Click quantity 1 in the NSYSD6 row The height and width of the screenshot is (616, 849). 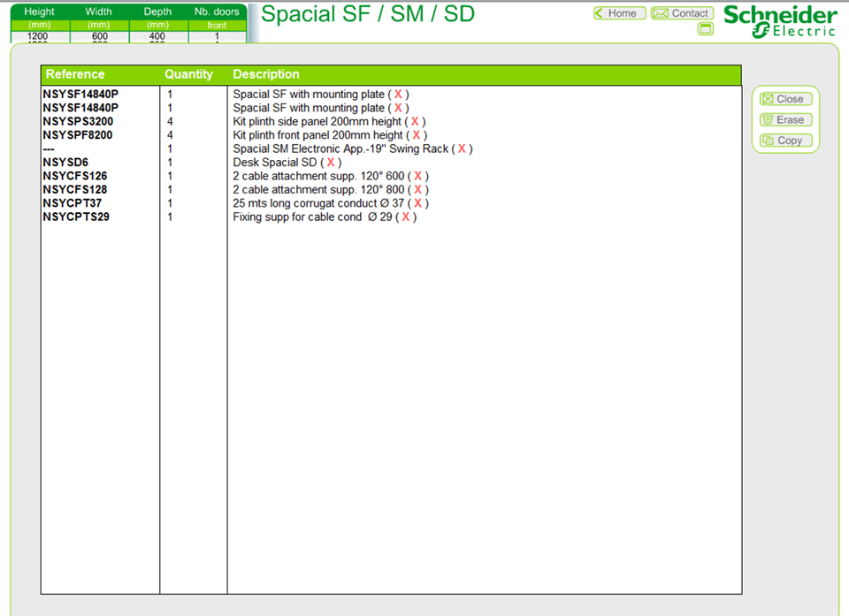tap(170, 163)
